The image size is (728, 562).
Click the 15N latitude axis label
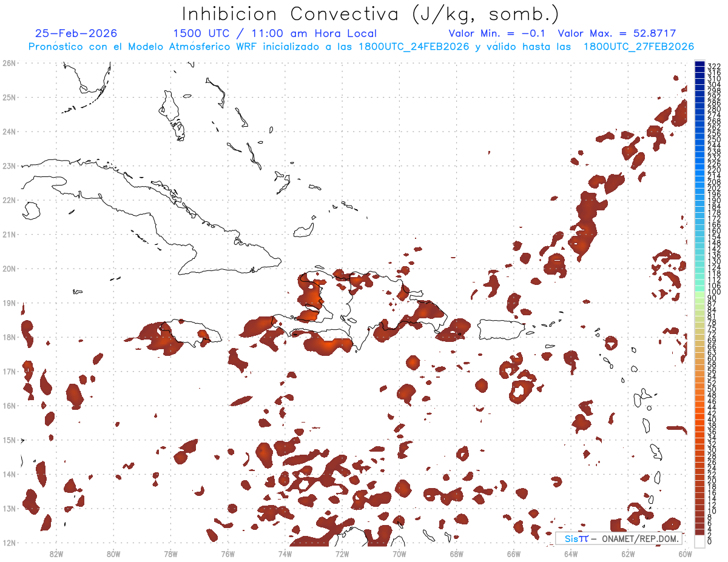pos(8,440)
